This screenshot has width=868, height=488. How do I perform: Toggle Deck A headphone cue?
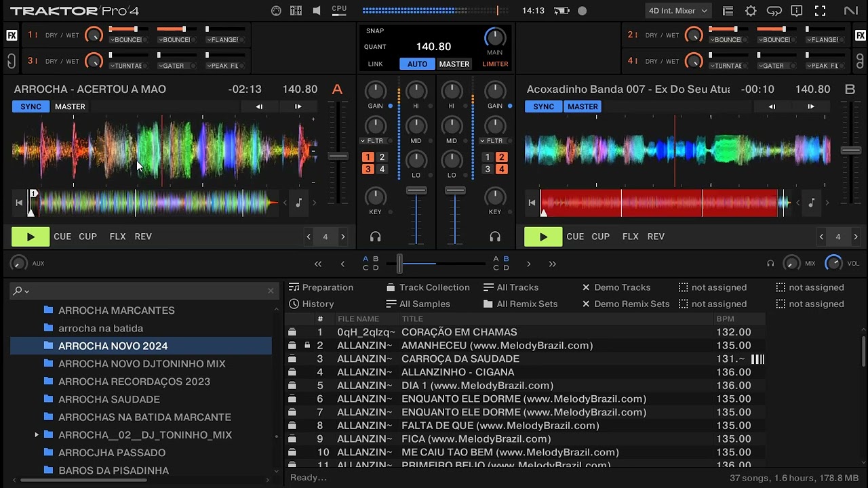click(375, 237)
